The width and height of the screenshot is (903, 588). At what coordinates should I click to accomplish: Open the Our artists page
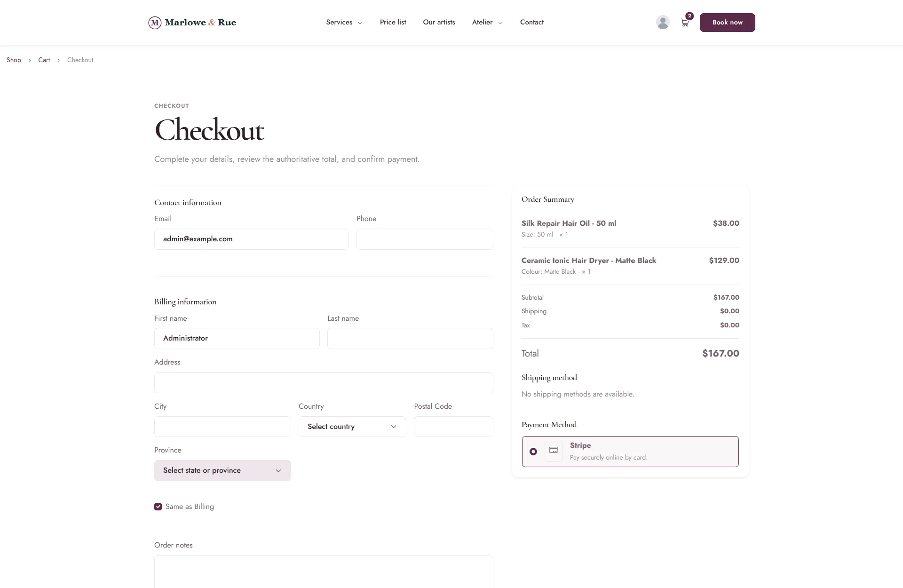[439, 22]
